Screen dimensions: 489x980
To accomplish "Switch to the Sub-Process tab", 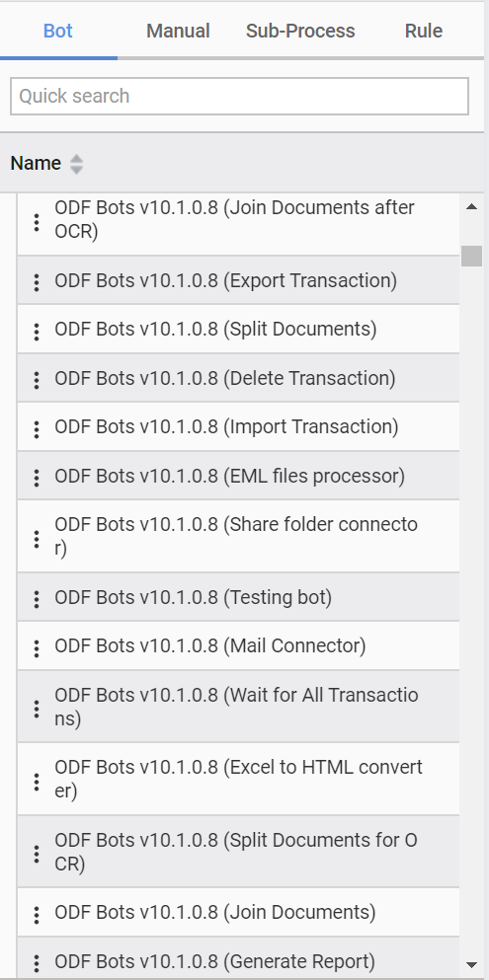I will point(300,31).
